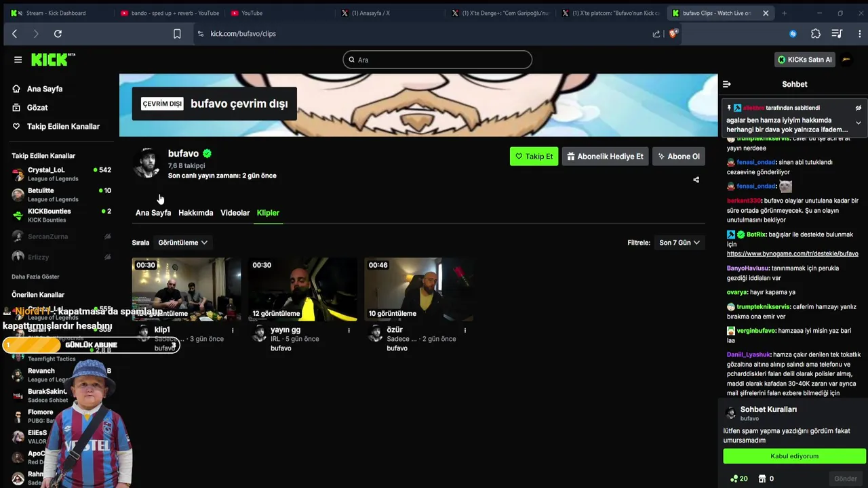Image resolution: width=868 pixels, height=488 pixels.
Task: Reload the page
Action: point(58,34)
